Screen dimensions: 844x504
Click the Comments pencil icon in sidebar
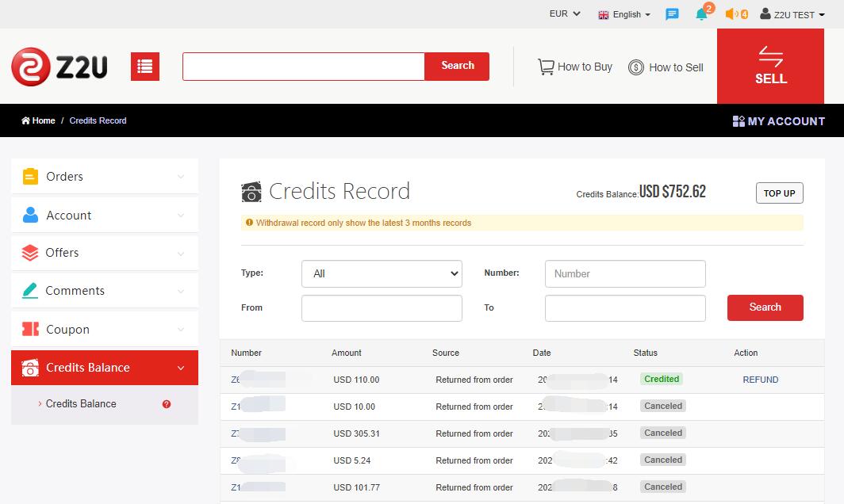click(x=29, y=290)
